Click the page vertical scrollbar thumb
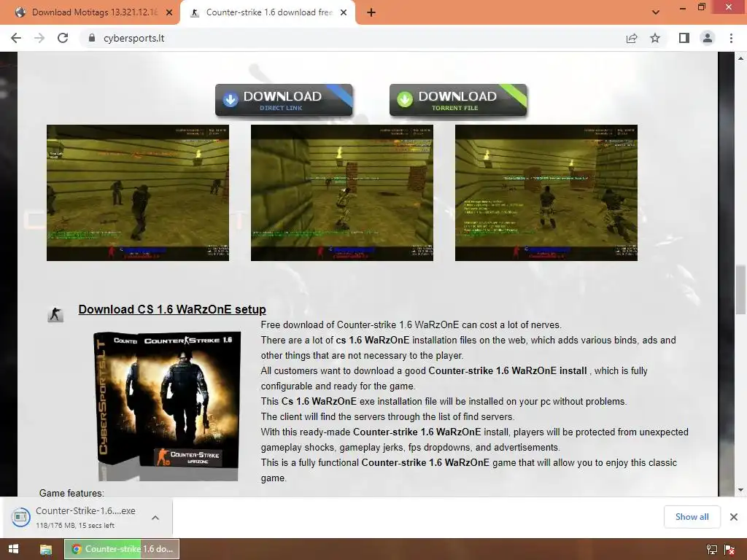 pos(741,289)
